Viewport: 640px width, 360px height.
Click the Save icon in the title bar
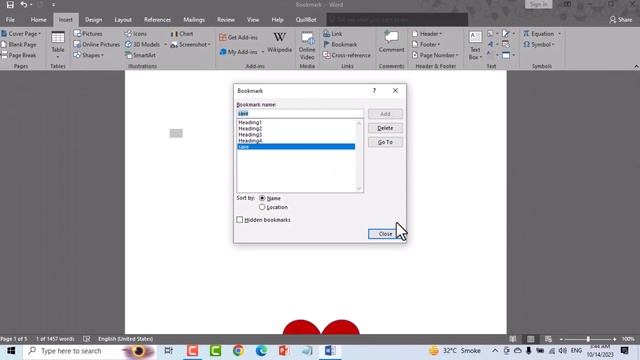pyautogui.click(x=10, y=5)
